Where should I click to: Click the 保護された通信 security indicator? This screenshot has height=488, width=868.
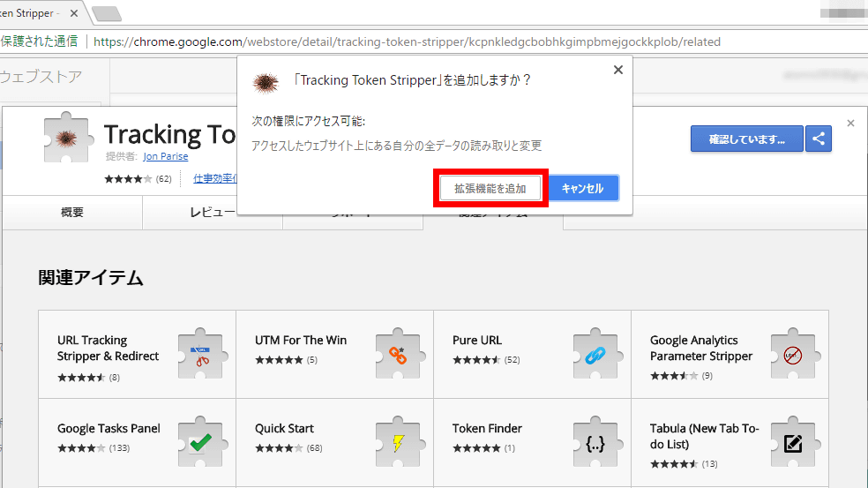(x=39, y=41)
